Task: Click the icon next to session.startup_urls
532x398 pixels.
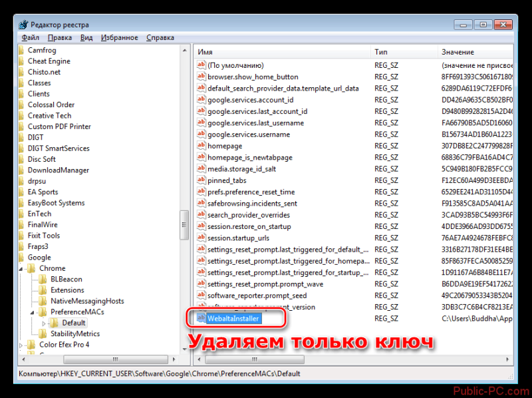Action: (x=201, y=238)
